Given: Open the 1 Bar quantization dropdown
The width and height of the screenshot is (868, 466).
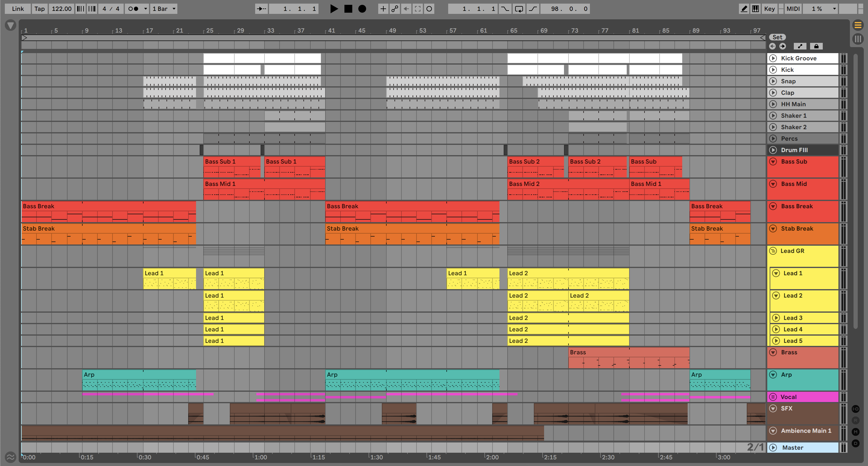Looking at the screenshot, I should point(164,9).
